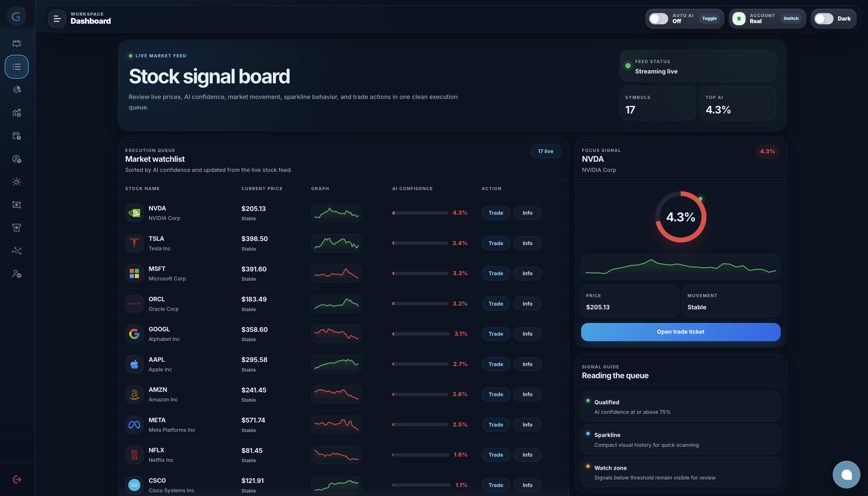Click the NVIDIA logo in the watchlist
This screenshot has width=868, height=496.
pyautogui.click(x=134, y=213)
